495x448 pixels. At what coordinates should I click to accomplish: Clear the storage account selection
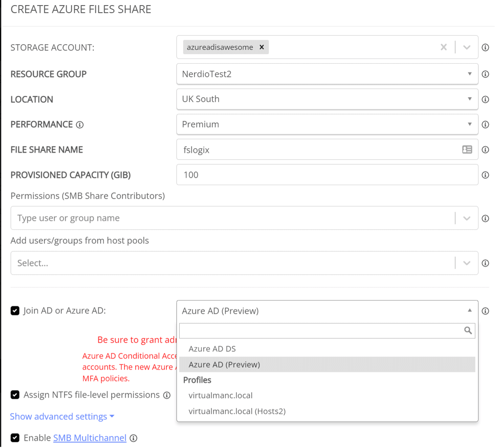click(444, 47)
